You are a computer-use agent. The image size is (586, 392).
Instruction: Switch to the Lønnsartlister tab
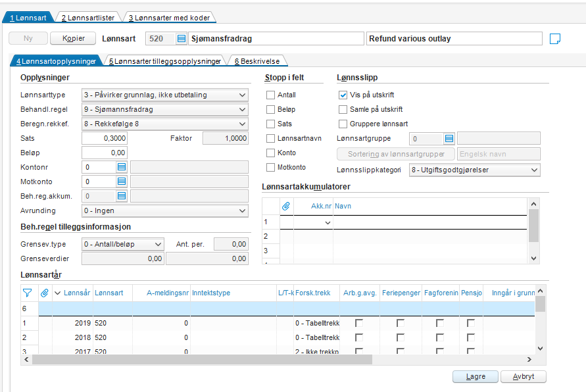(89, 18)
